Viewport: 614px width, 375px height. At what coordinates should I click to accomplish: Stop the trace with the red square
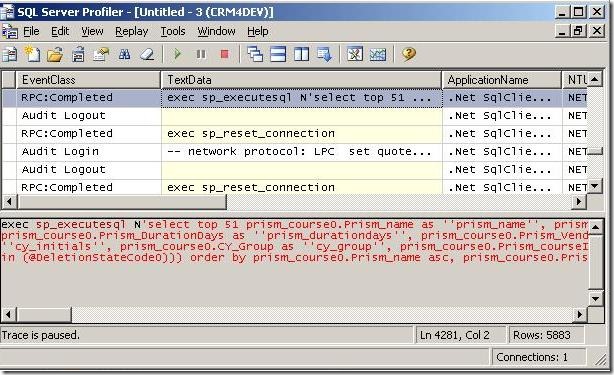(224, 54)
